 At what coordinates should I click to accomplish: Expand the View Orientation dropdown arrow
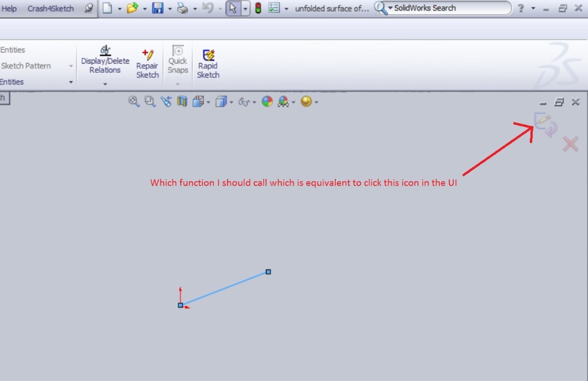208,102
